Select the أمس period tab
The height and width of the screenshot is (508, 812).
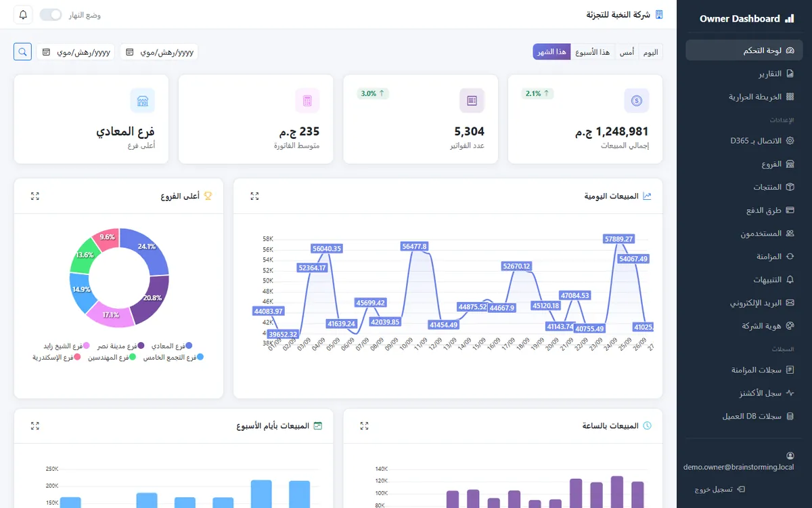627,52
